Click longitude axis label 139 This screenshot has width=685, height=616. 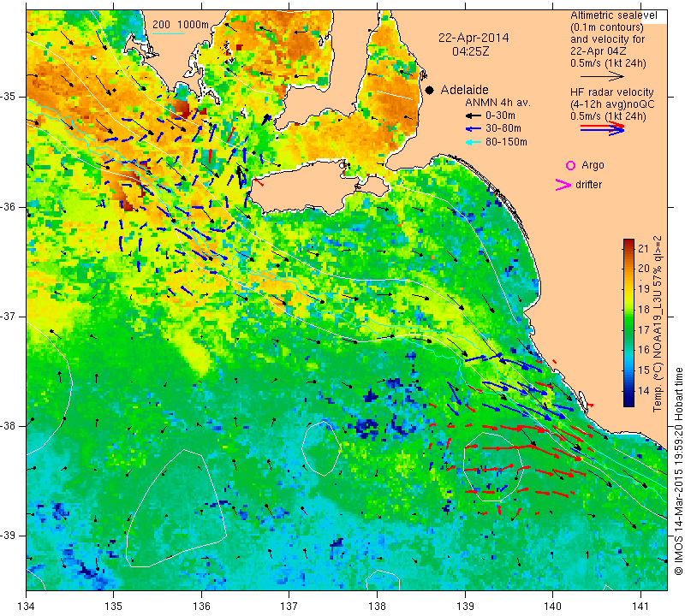(465, 607)
